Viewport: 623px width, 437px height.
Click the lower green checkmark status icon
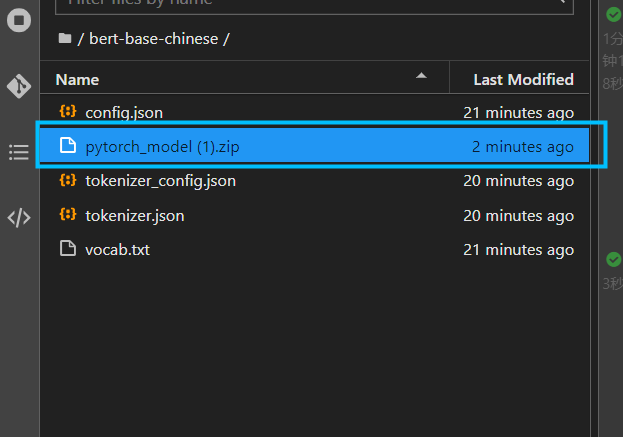click(612, 260)
